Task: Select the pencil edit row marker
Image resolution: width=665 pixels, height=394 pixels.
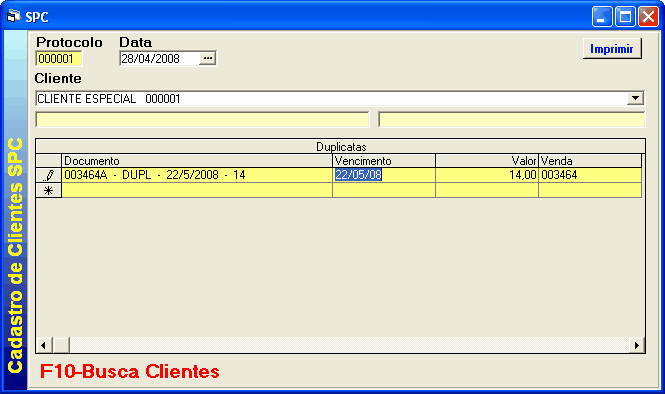Action: [49, 175]
